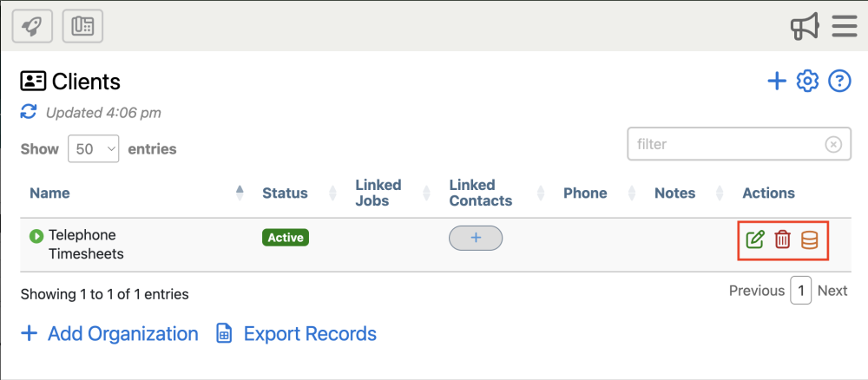This screenshot has height=380, width=868.
Task: Open the hamburger main menu
Action: (845, 26)
